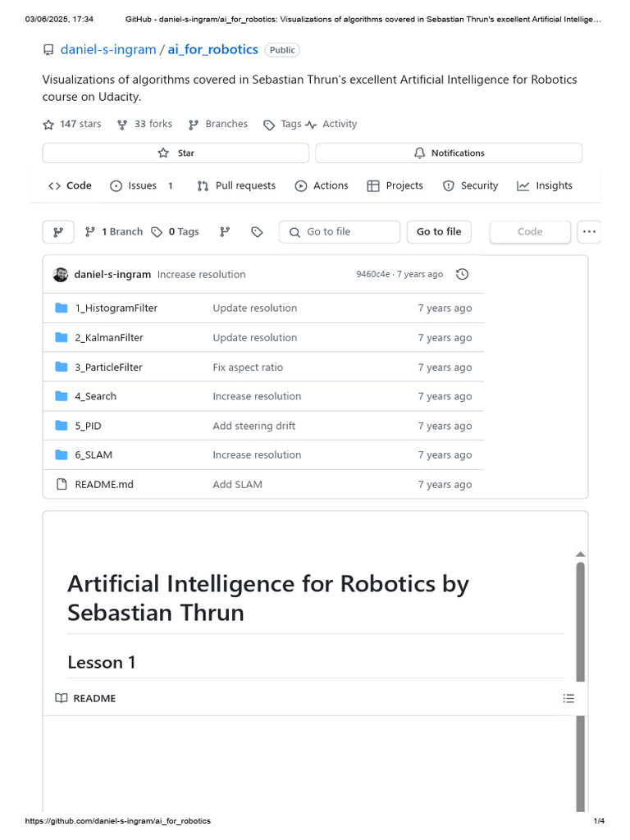This screenshot has width=630, height=840.
Task: Open the branch switcher dropdown button
Action: [x=58, y=232]
